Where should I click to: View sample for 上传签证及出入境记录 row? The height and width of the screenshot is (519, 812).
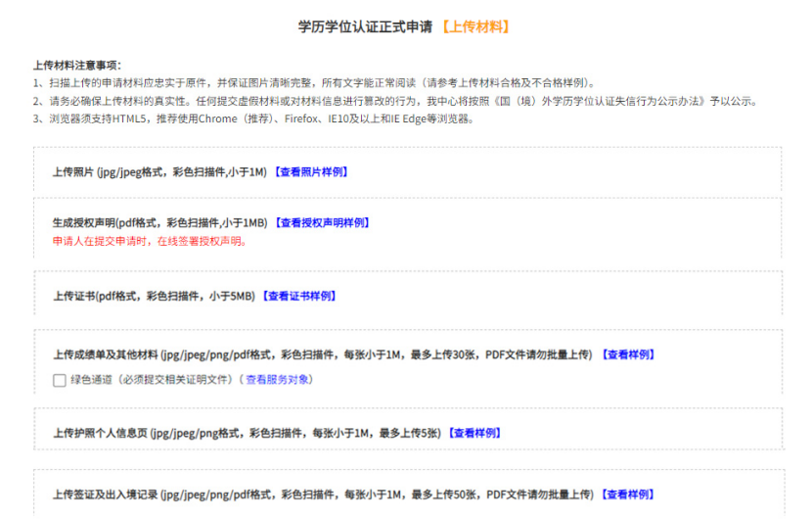(627, 495)
